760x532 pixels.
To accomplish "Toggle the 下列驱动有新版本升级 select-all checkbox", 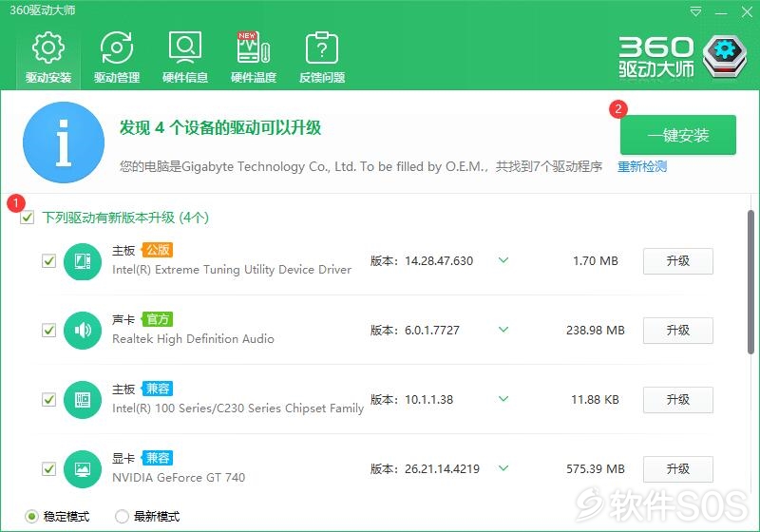I will 28,218.
